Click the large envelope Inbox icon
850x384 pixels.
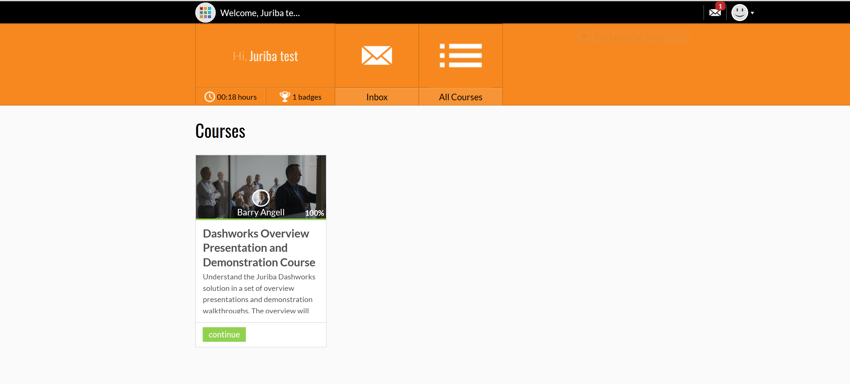point(377,55)
